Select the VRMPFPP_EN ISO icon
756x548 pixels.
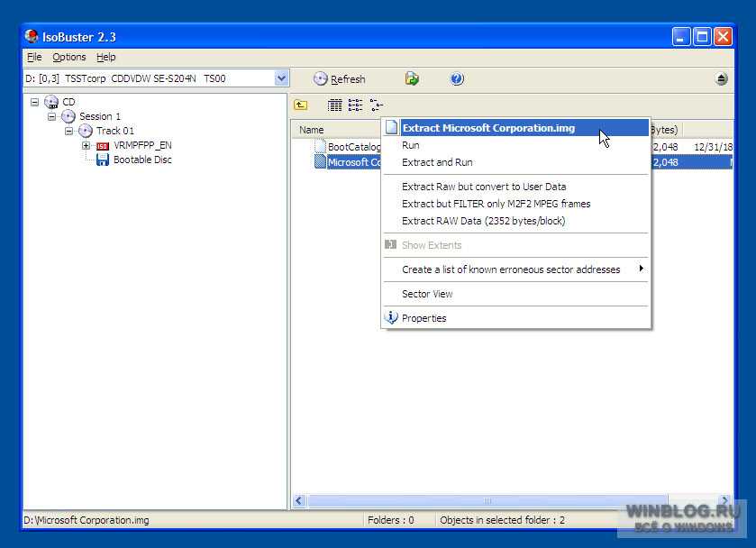pyautogui.click(x=102, y=146)
